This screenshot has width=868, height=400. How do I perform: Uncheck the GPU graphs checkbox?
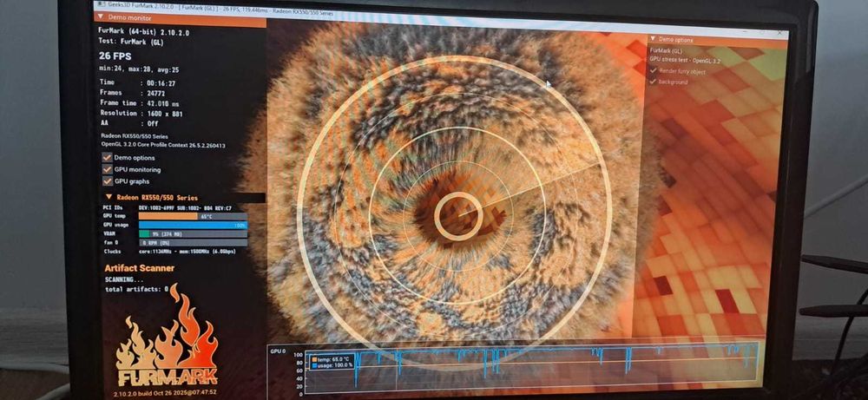click(108, 181)
